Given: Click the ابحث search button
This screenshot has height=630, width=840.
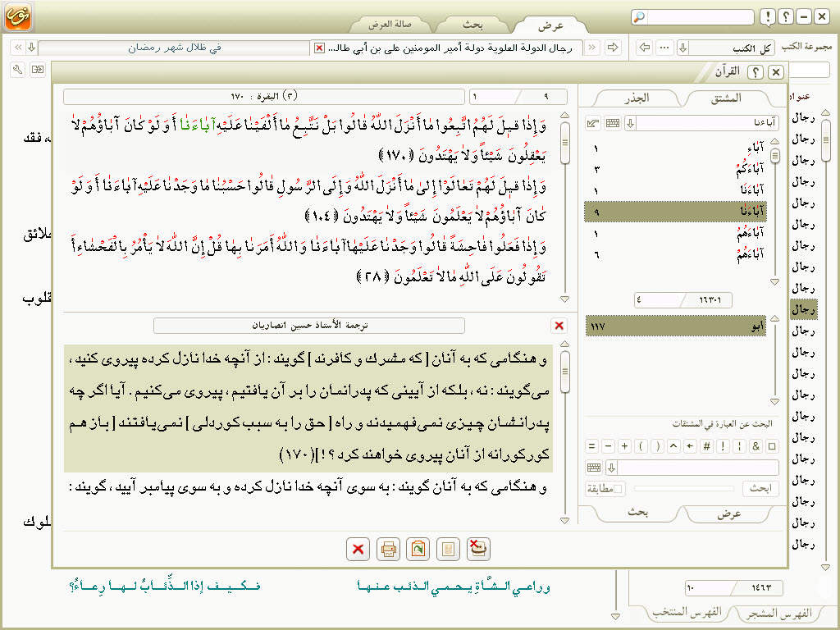Looking at the screenshot, I should (x=760, y=489).
